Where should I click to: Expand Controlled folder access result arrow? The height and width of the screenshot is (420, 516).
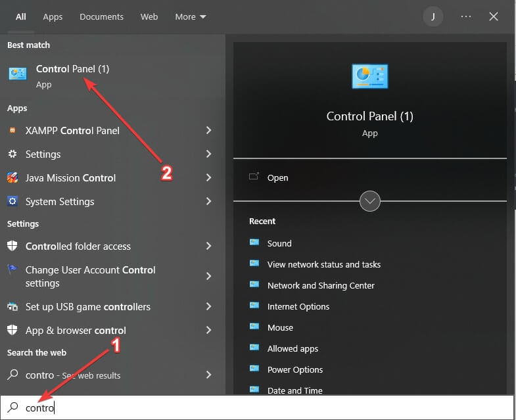(208, 246)
